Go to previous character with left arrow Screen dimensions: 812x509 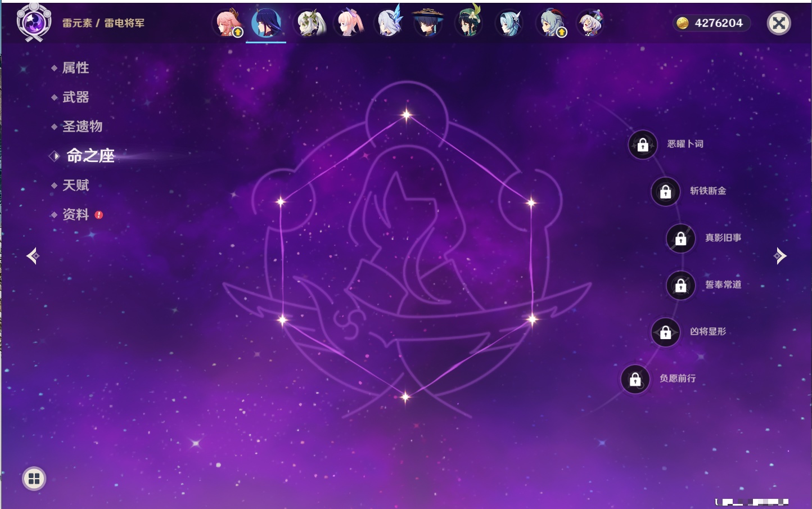click(x=33, y=256)
